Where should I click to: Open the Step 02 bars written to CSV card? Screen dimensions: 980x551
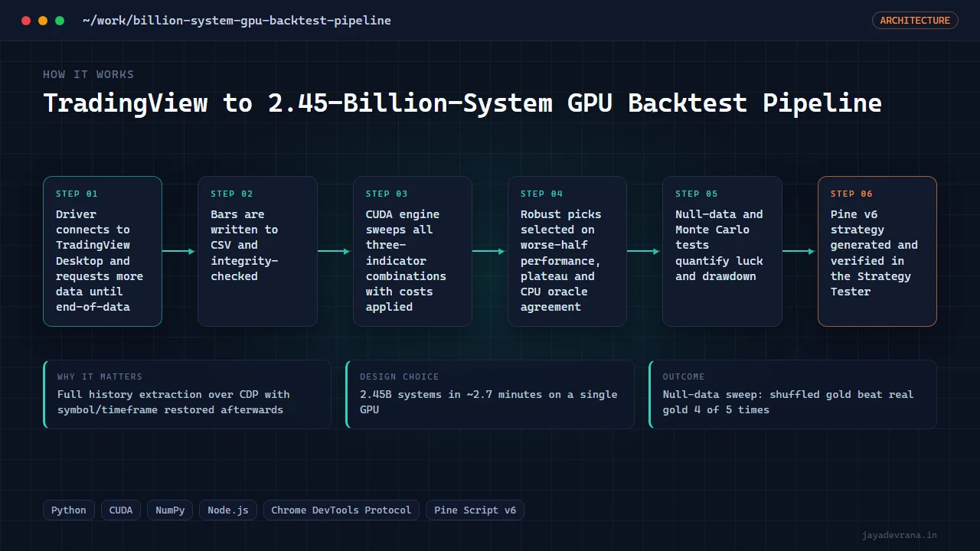[257, 252]
